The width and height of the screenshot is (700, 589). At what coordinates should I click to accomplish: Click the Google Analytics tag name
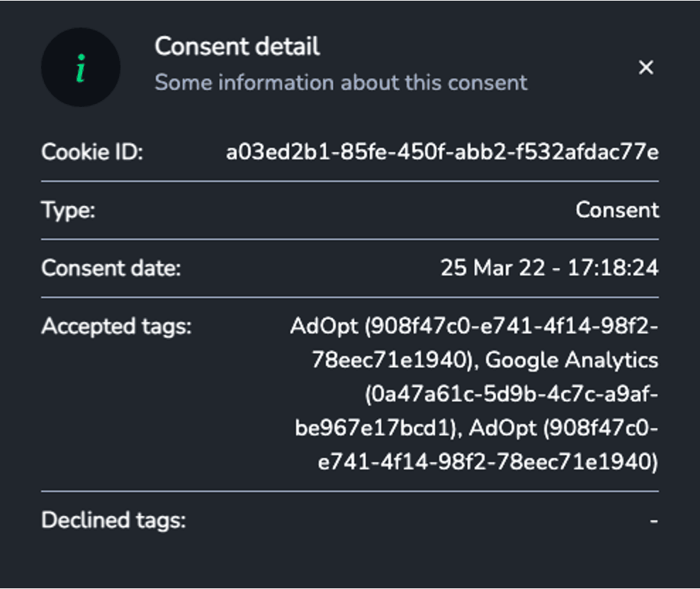click(572, 360)
